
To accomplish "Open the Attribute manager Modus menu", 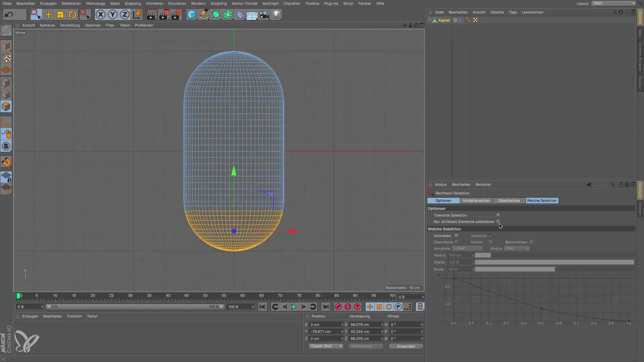I will [441, 184].
